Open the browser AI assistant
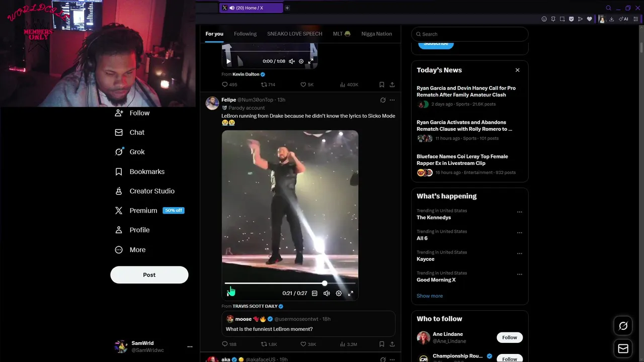Screen dimensions: 644x362 pyautogui.click(x=624, y=19)
